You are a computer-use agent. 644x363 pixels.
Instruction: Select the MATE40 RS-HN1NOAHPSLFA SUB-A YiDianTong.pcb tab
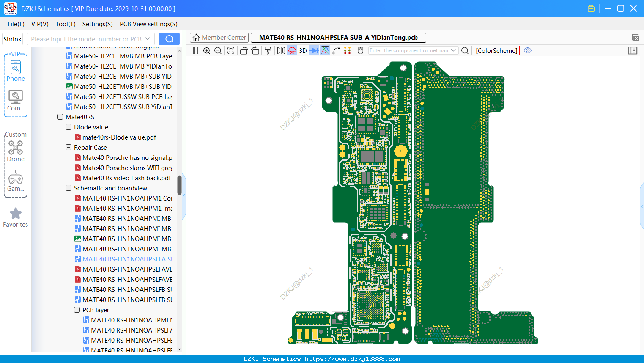(x=338, y=38)
